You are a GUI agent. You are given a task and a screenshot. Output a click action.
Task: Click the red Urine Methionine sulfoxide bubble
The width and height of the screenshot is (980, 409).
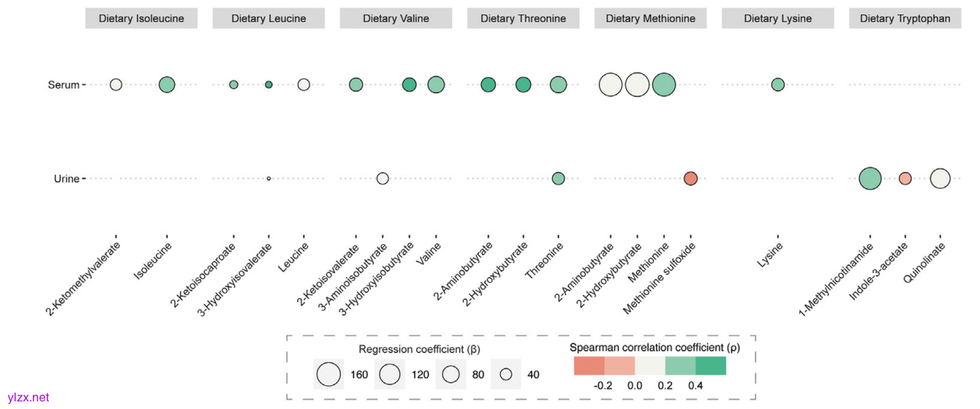coord(691,179)
